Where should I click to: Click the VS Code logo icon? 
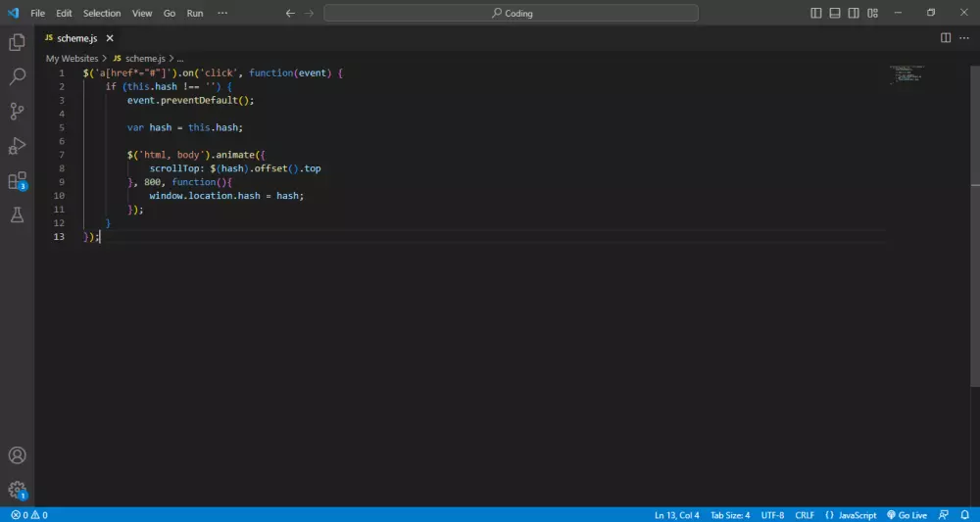(13, 13)
